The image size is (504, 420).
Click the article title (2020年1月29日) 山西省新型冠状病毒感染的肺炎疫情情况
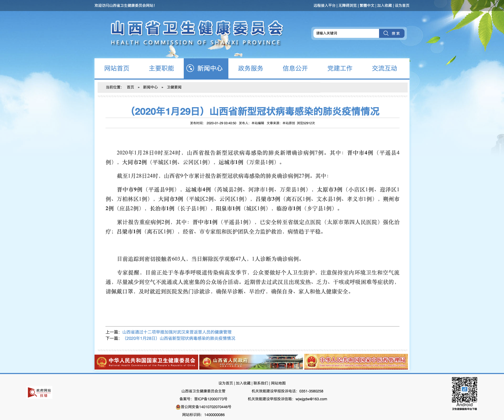(253, 111)
